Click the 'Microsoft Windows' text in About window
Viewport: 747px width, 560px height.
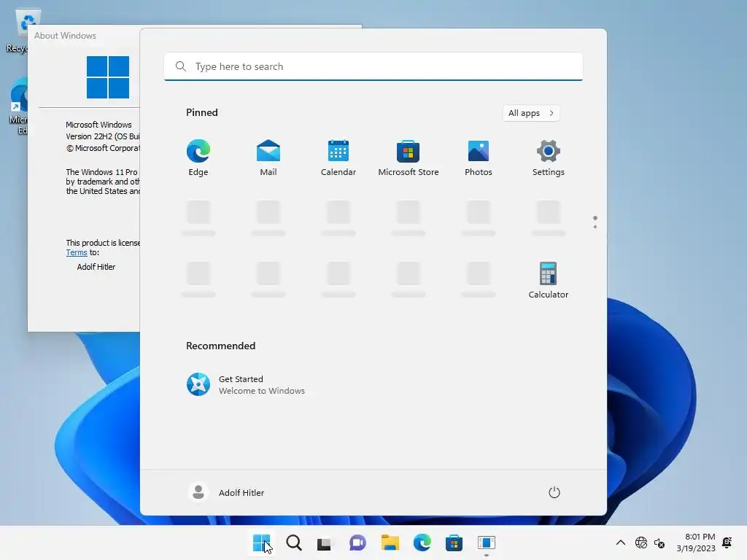[x=98, y=125]
